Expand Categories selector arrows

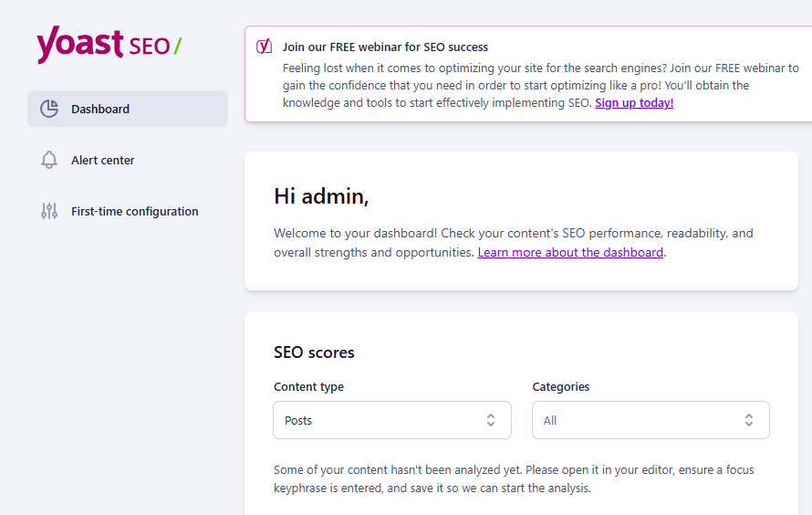[749, 421]
